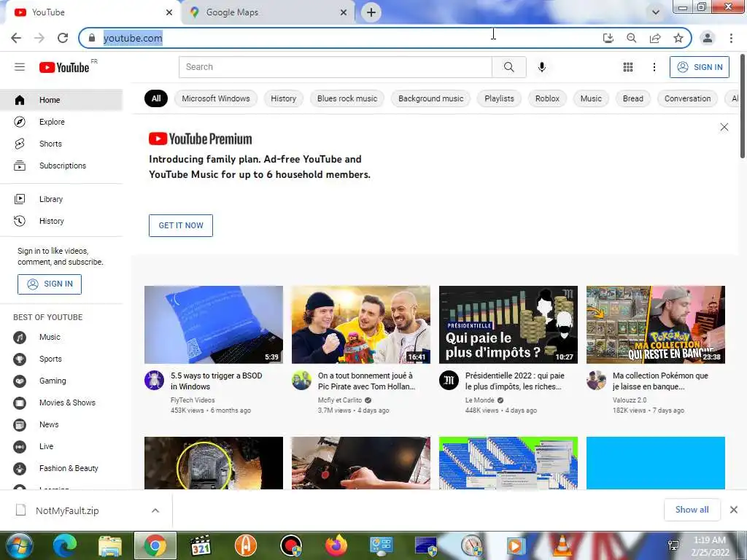747x560 pixels.
Task: Select the Playlists filter chip
Action: pyautogui.click(x=499, y=98)
